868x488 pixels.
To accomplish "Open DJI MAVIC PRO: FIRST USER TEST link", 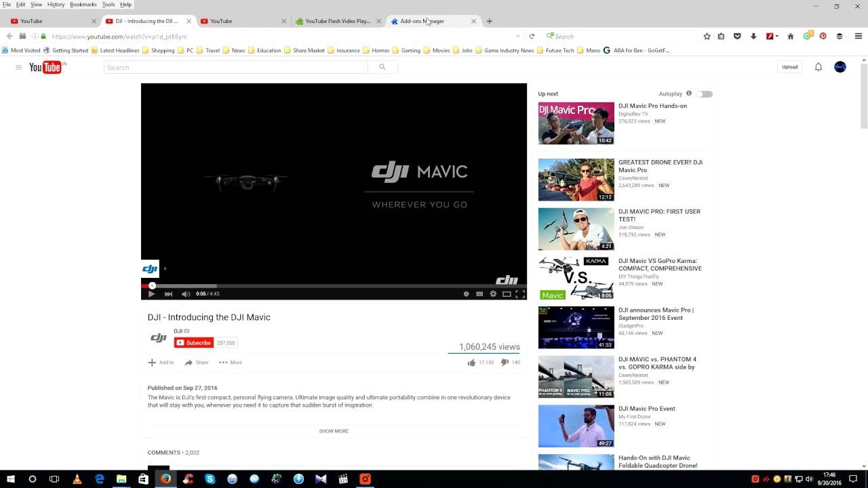I will [659, 216].
